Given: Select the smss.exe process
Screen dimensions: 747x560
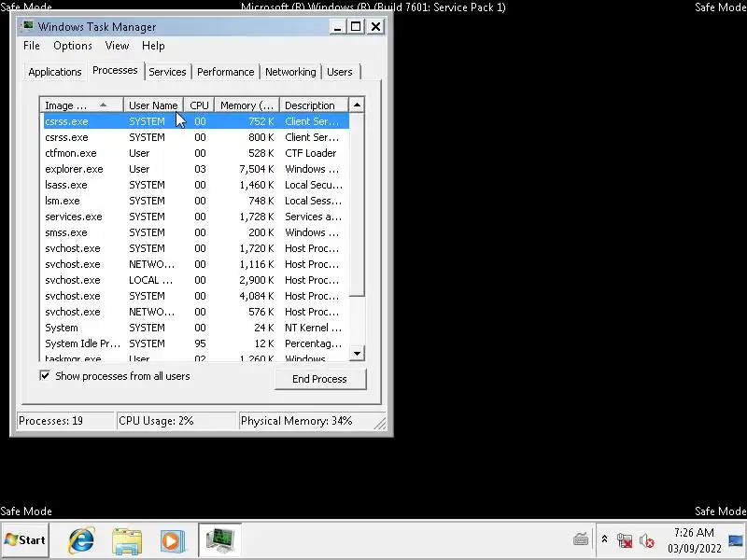Looking at the screenshot, I should pos(196,232).
